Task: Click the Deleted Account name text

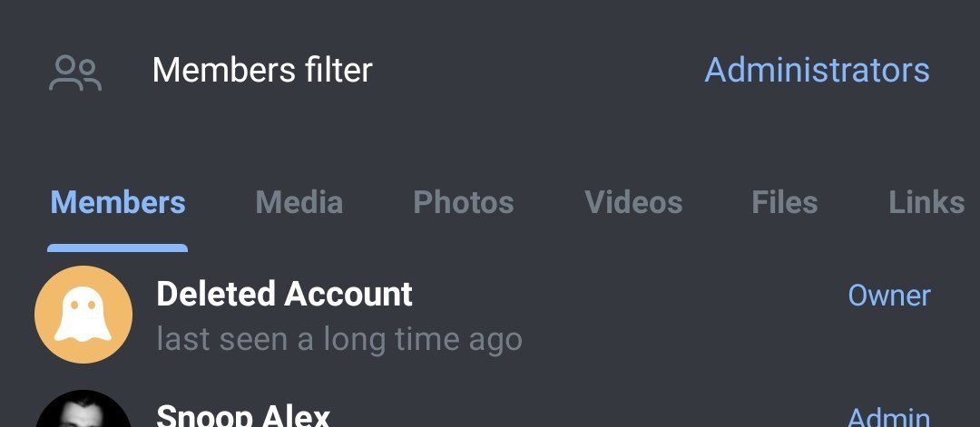Action: click(284, 294)
